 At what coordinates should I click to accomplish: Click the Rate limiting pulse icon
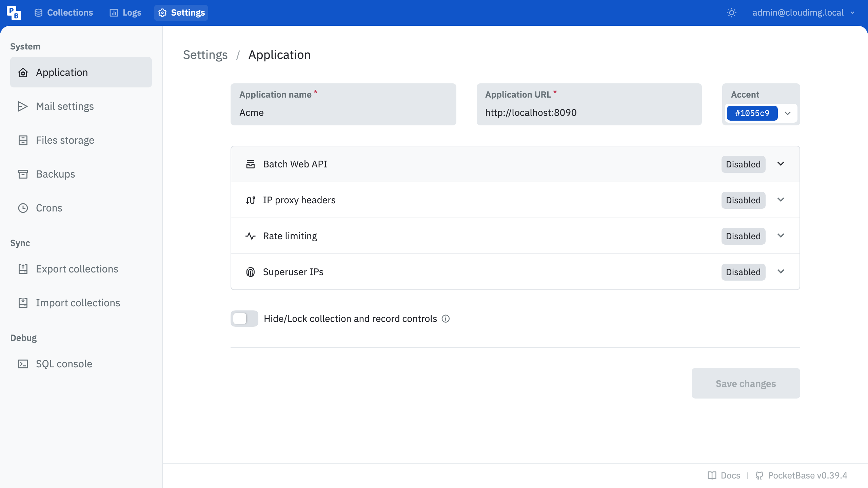[x=251, y=236]
